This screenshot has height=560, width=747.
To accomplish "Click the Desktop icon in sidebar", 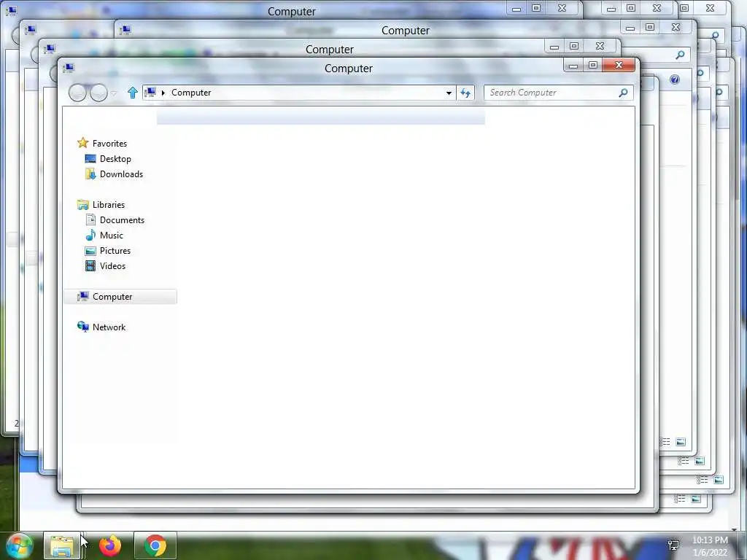I will (x=90, y=158).
